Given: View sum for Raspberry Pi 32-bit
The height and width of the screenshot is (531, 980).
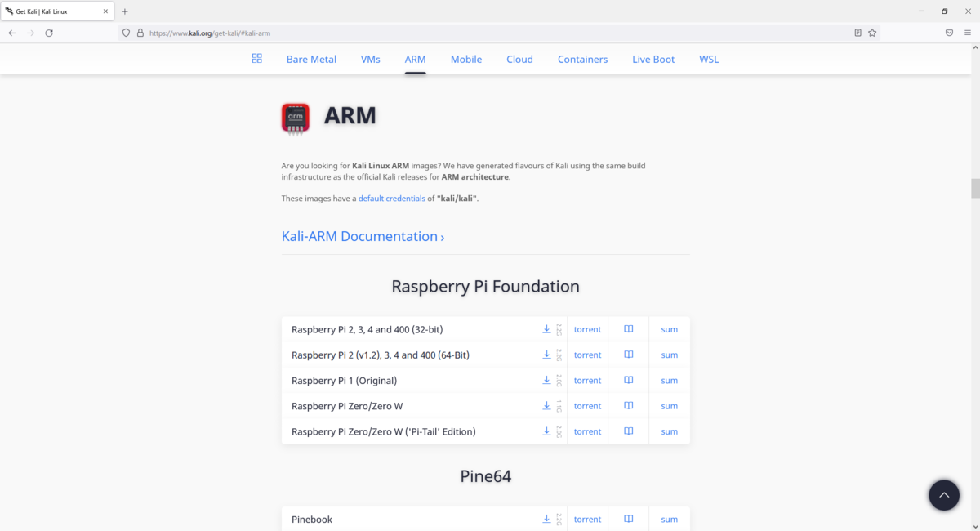Looking at the screenshot, I should [x=670, y=329].
